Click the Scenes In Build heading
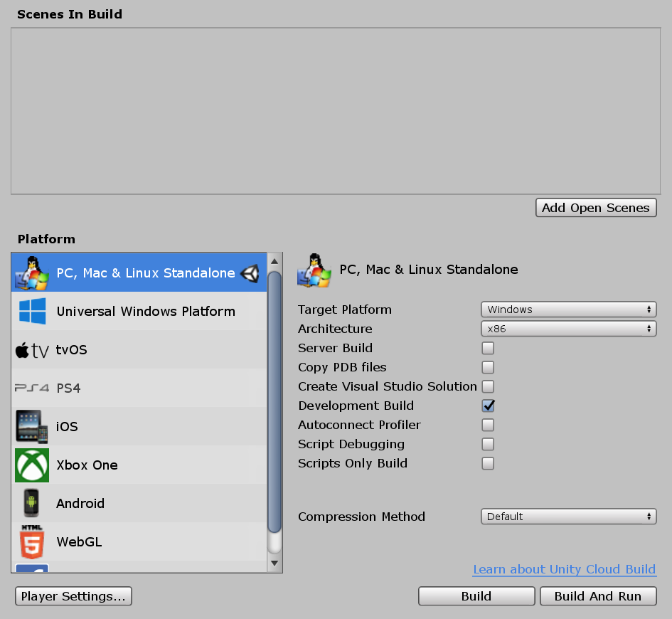Viewport: 672px width, 619px height. click(x=70, y=14)
